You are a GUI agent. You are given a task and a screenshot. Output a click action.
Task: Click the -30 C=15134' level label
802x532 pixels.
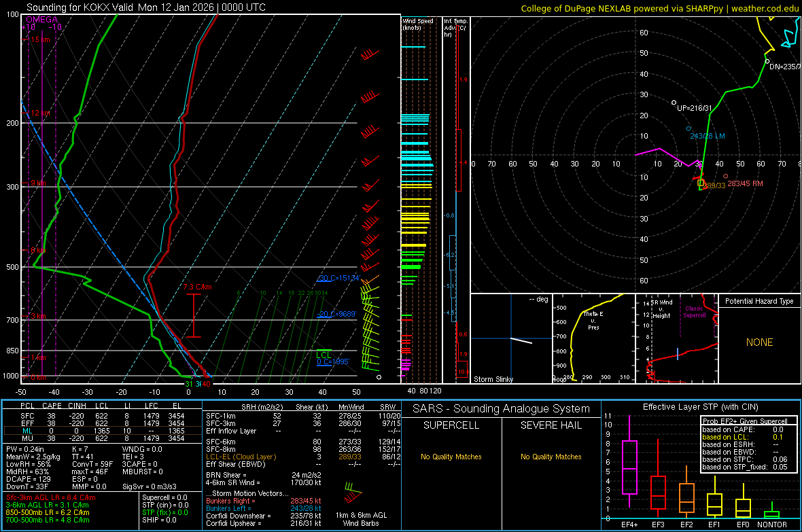[340, 279]
